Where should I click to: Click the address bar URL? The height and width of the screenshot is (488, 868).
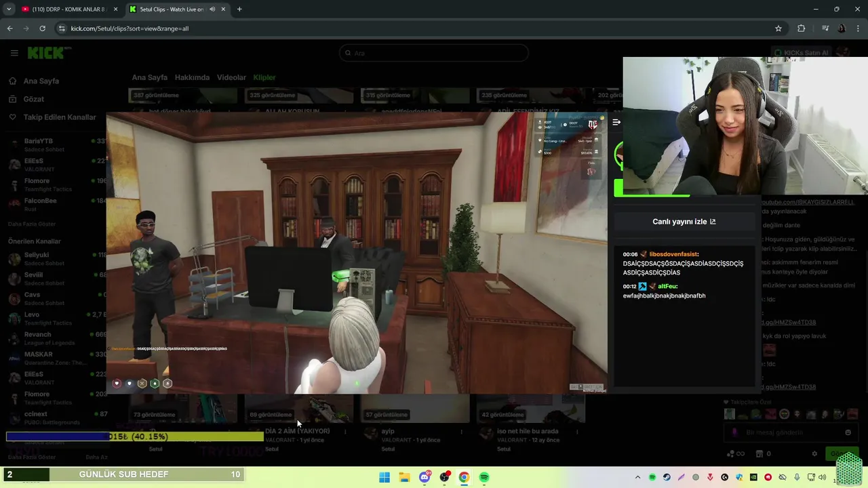130,28
